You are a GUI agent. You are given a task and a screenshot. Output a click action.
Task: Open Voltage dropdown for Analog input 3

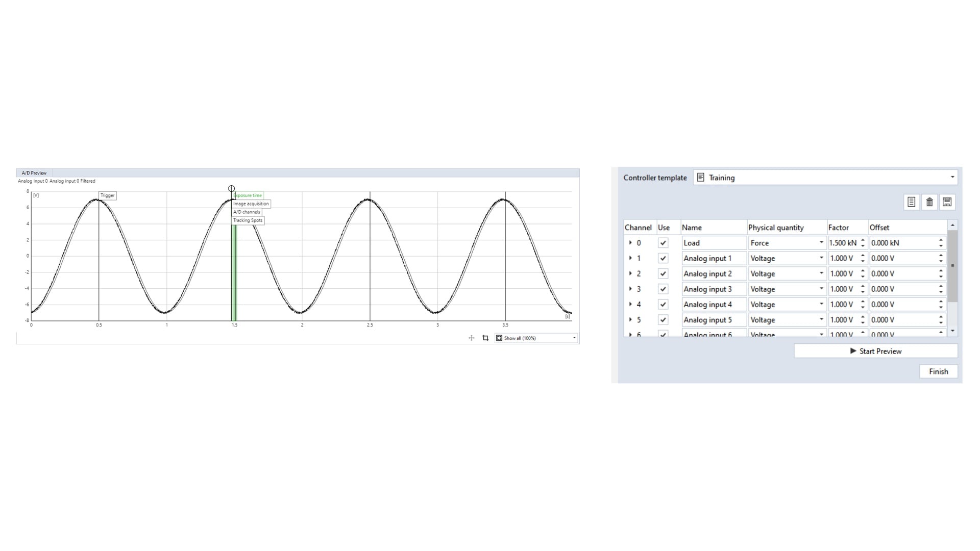[787, 289]
